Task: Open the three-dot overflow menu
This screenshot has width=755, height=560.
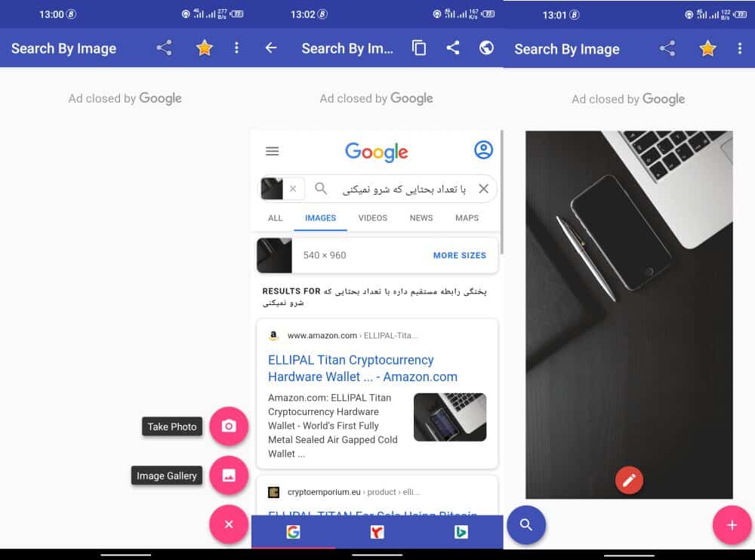Action: (x=740, y=48)
